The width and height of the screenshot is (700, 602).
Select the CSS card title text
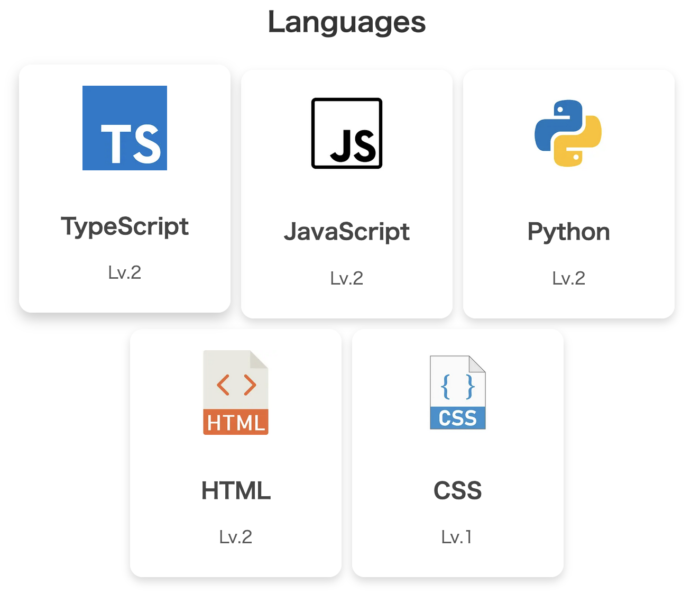point(458,491)
